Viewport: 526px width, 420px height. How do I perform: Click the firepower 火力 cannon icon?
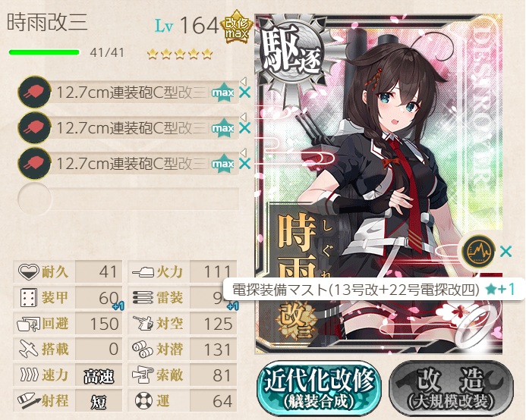pyautogui.click(x=143, y=271)
